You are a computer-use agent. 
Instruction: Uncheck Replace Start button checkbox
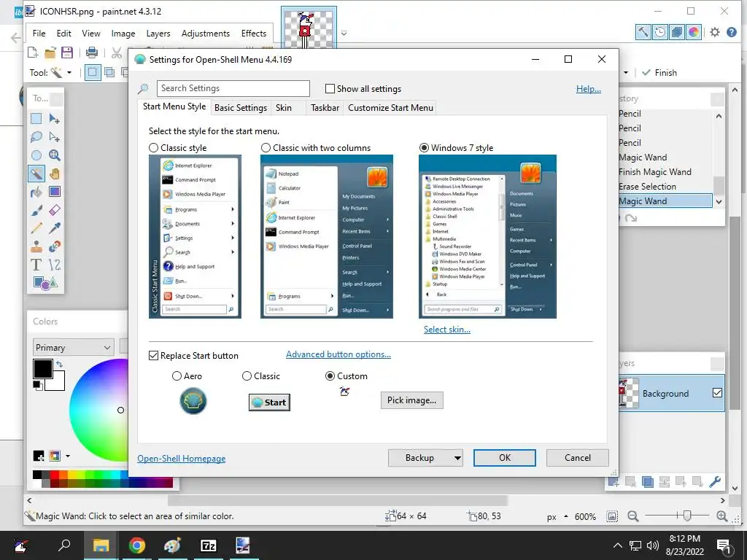[153, 355]
